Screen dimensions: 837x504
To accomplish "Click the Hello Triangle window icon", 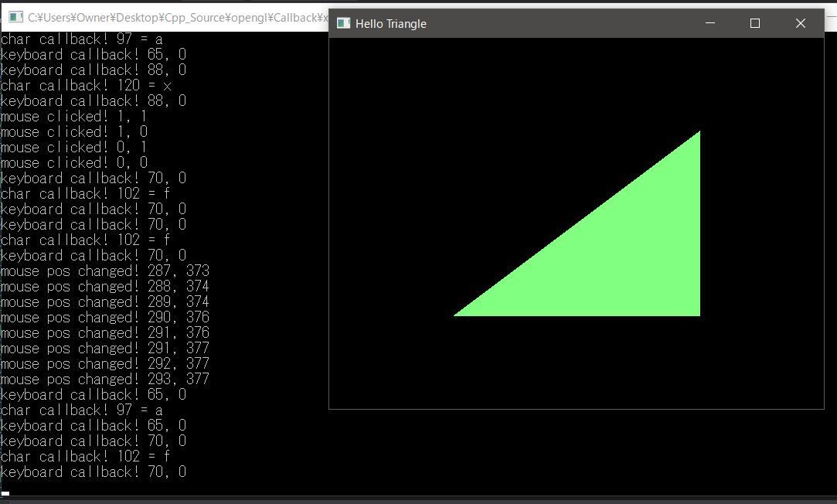I will point(343,23).
